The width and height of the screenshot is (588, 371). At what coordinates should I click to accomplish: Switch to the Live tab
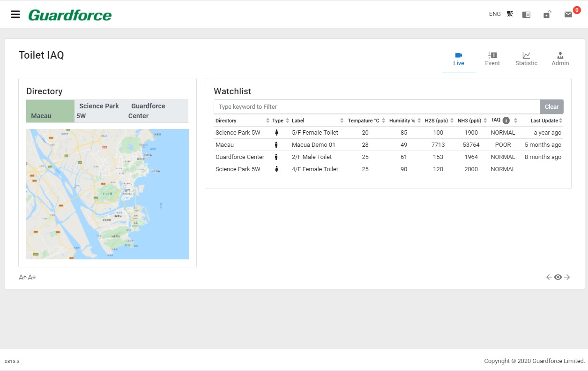tap(459, 59)
